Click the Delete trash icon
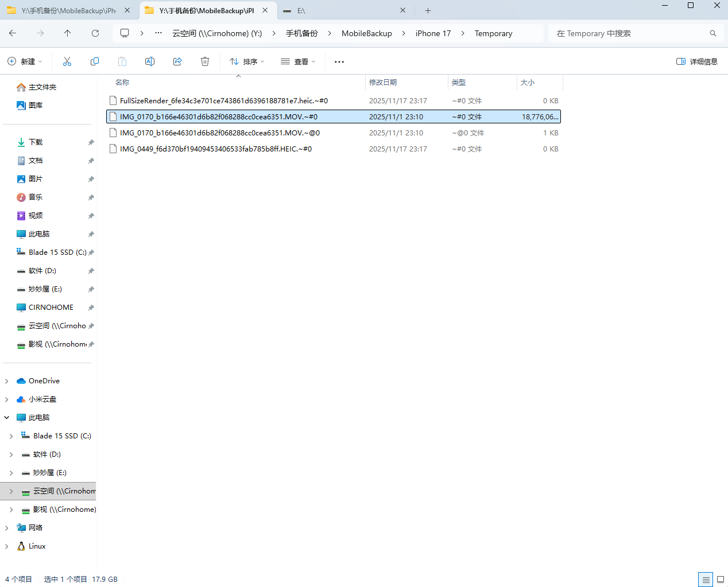 click(x=205, y=61)
